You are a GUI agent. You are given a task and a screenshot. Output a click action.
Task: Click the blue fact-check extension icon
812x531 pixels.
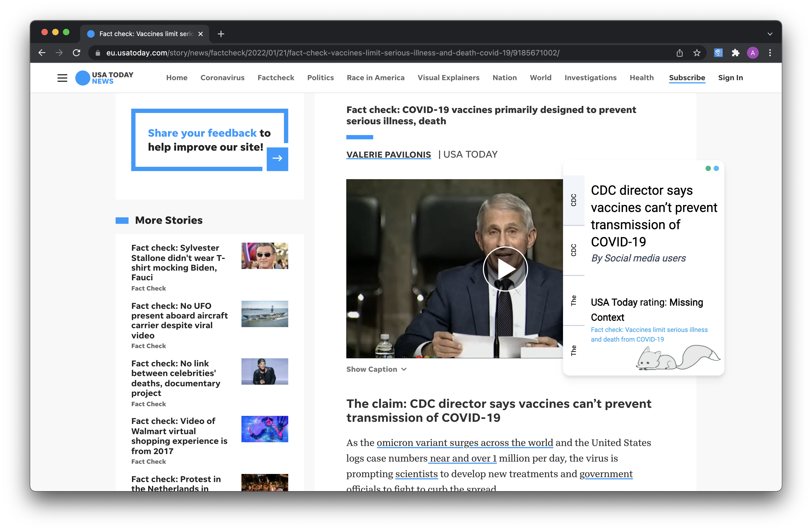(x=718, y=53)
